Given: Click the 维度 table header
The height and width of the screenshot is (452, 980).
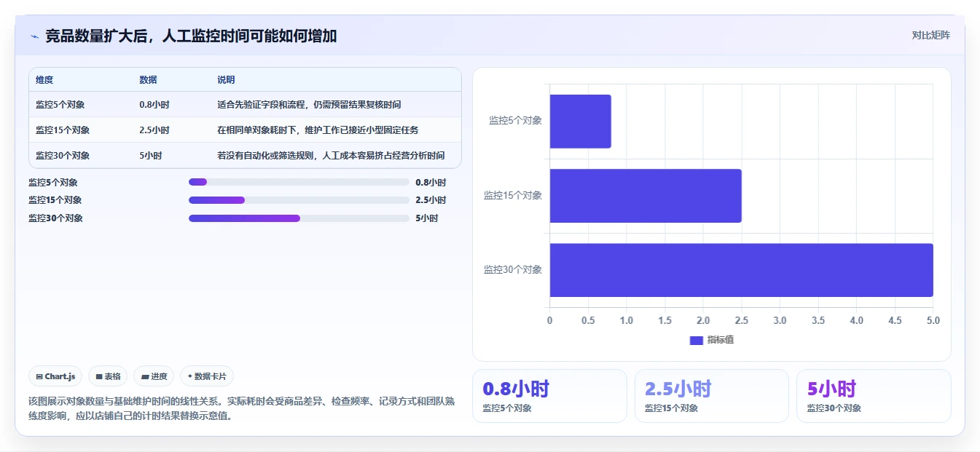Looking at the screenshot, I should [44, 80].
